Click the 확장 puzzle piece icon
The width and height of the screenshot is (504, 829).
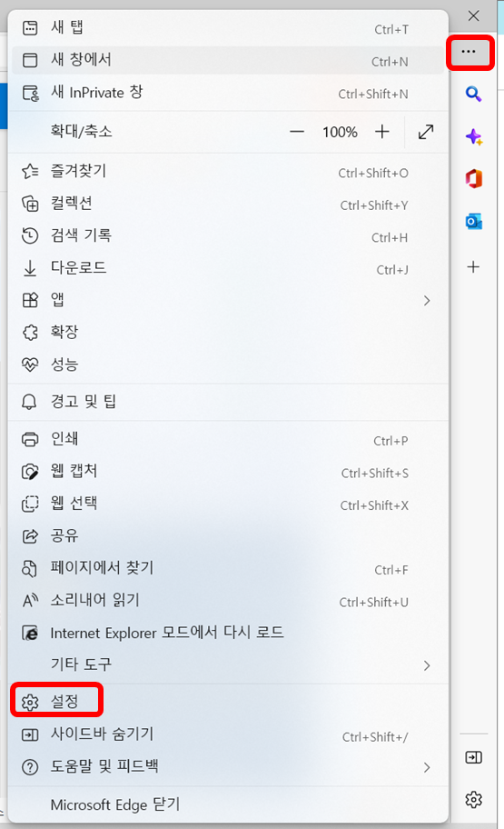(30, 333)
